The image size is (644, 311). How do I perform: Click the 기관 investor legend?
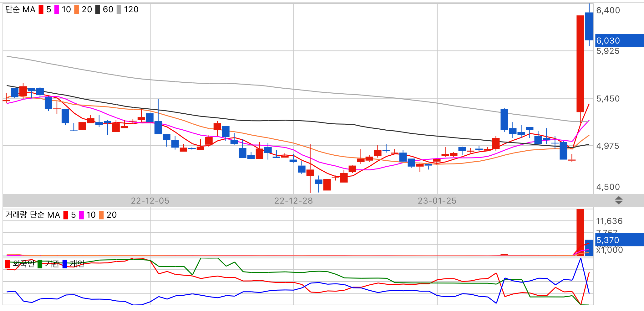pos(48,264)
